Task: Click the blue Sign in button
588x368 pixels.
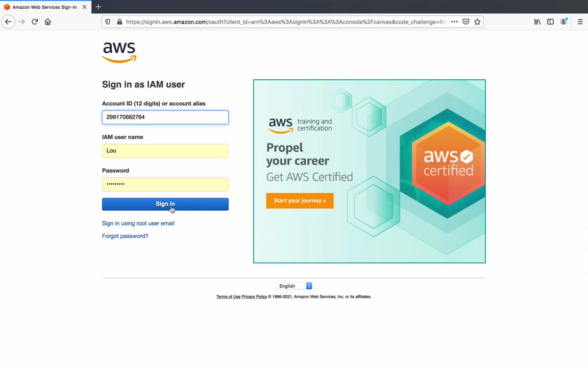Action: tap(165, 204)
